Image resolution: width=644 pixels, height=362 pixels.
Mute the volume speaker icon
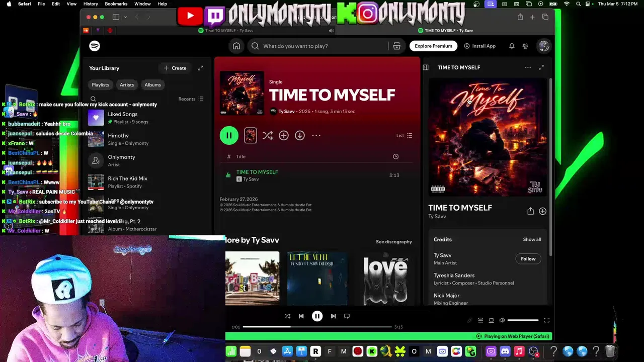[502, 320]
